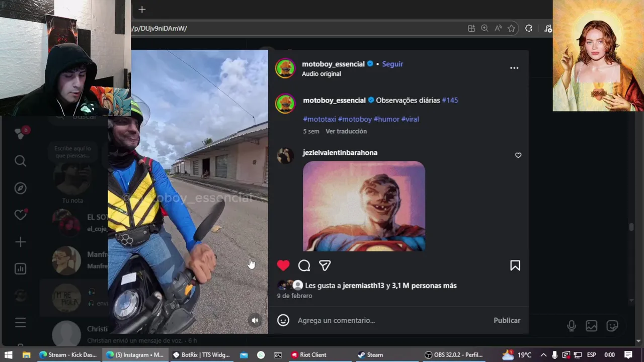The height and width of the screenshot is (362, 644).
Task: Open messages icon with the 6 badge
Action: click(x=21, y=133)
